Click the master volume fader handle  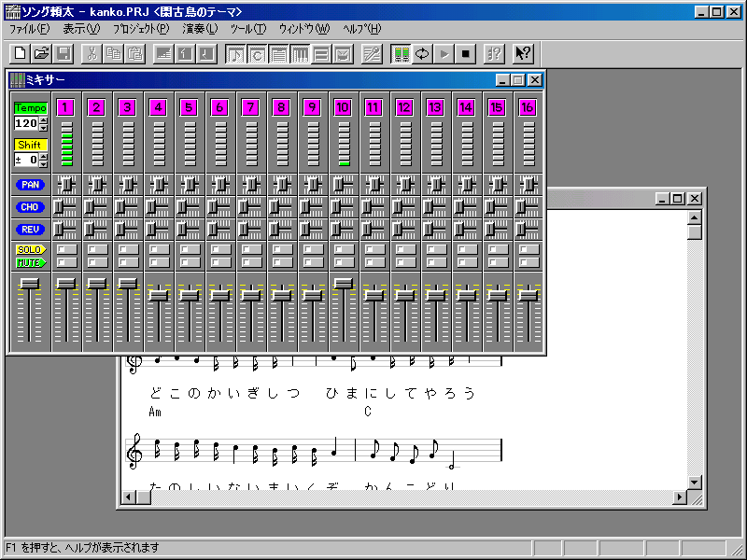point(30,284)
